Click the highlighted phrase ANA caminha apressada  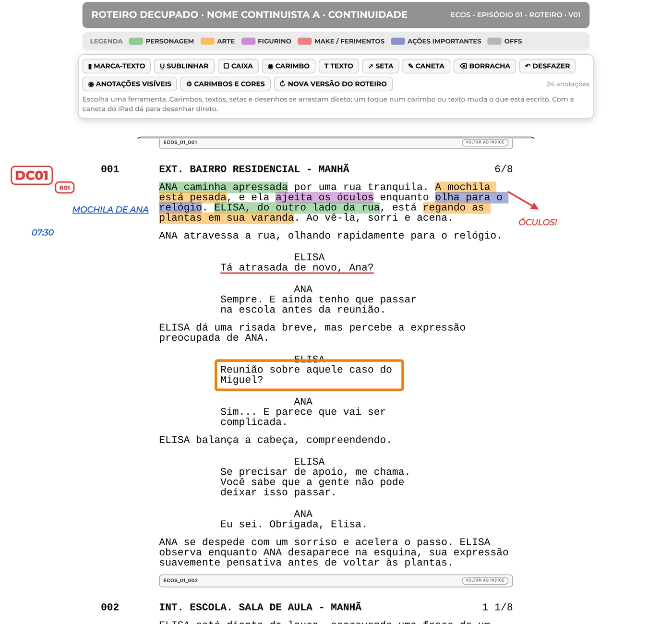pos(224,187)
